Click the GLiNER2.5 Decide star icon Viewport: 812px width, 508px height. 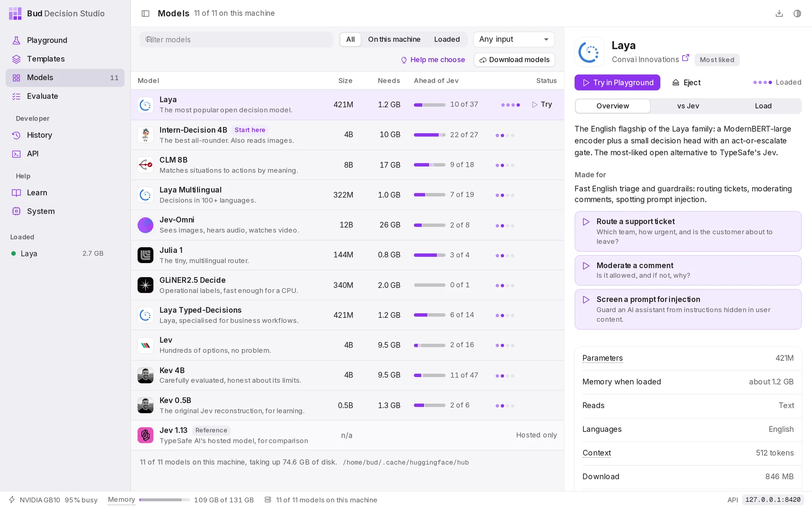[x=145, y=285]
